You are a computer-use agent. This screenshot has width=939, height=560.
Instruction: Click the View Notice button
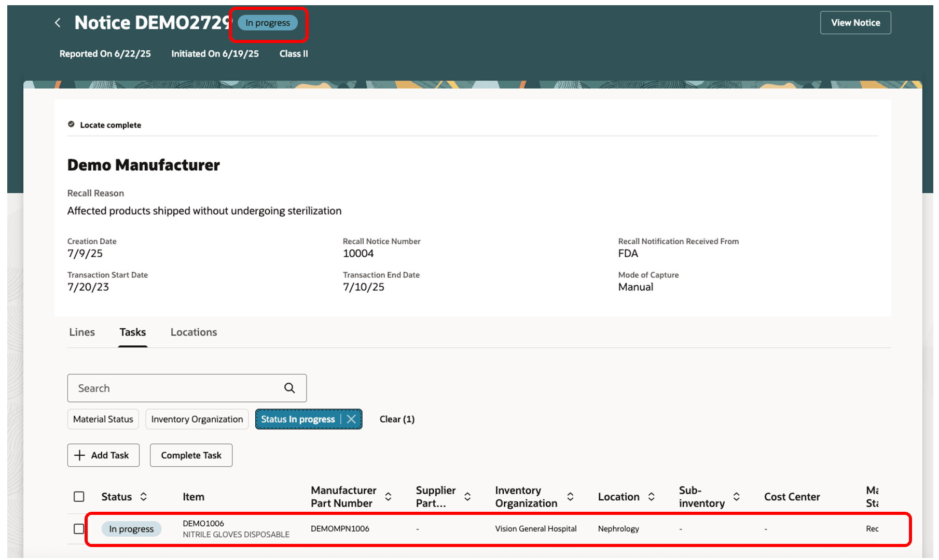tap(855, 23)
